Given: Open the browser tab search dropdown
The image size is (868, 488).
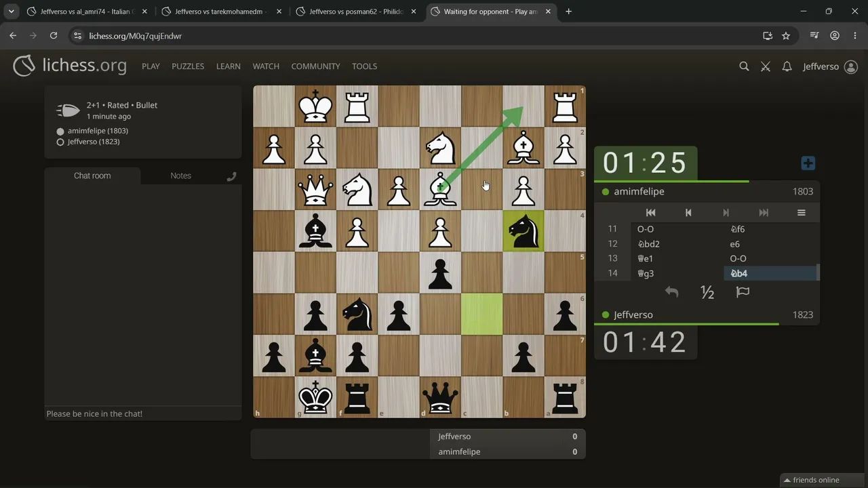Looking at the screenshot, I should coord(12,12).
